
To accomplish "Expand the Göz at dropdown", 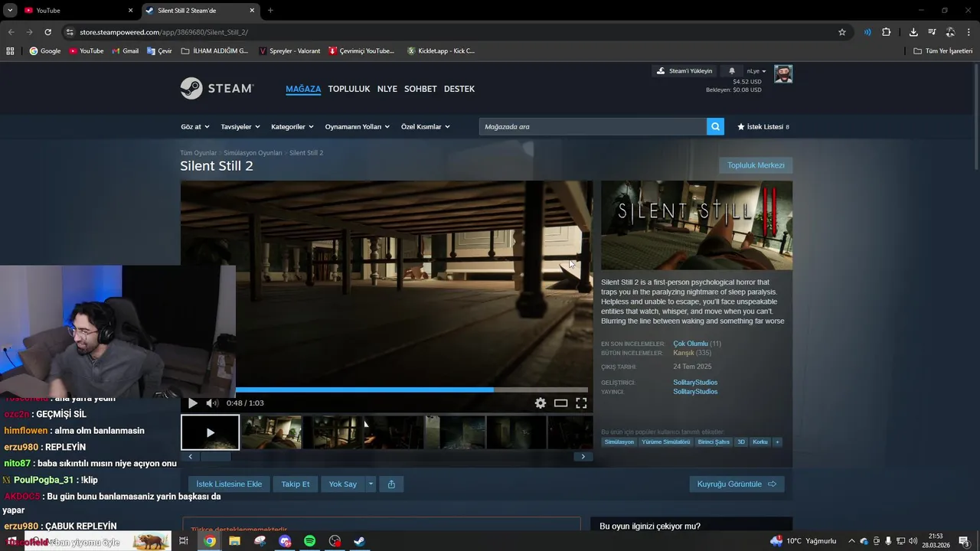I will click(194, 126).
